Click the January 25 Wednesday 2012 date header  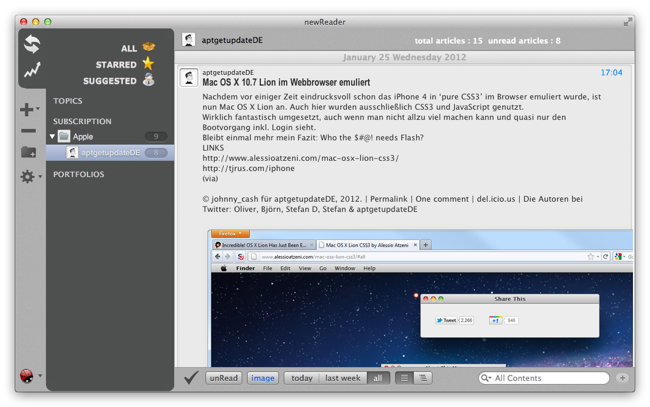pyautogui.click(x=404, y=57)
